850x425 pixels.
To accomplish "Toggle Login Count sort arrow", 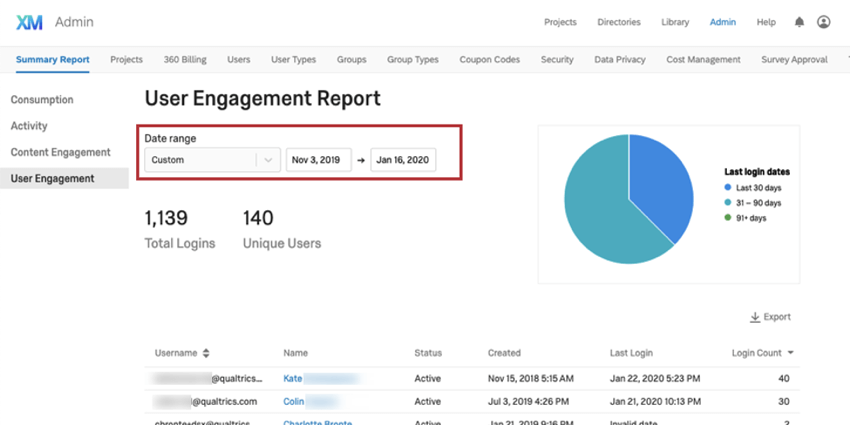I will tap(792, 353).
